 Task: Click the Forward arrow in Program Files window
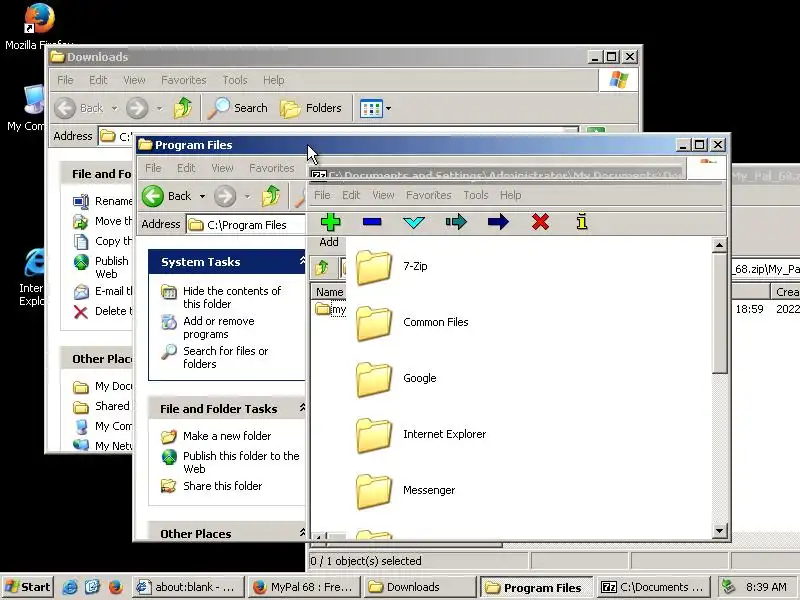[225, 196]
